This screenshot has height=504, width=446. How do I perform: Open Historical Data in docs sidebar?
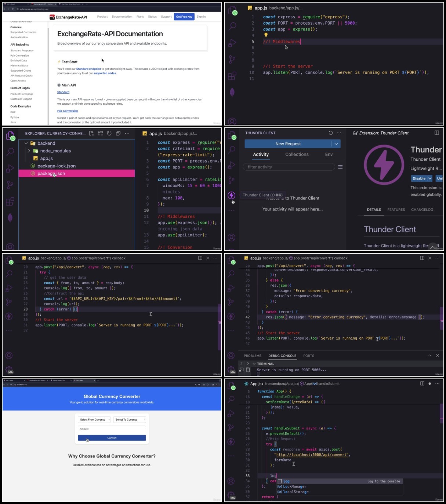(19, 66)
